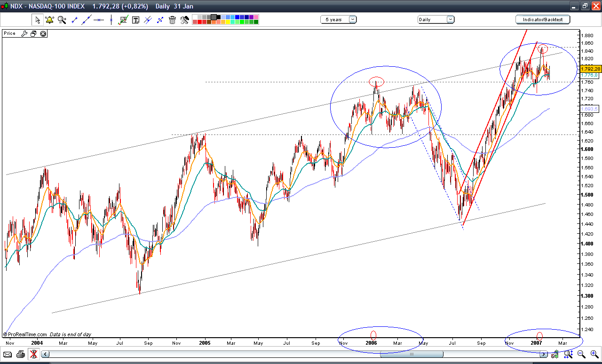The height and width of the screenshot is (364, 602).
Task: Open the 'Daily' timeframe dropdown
Action: (x=436, y=19)
